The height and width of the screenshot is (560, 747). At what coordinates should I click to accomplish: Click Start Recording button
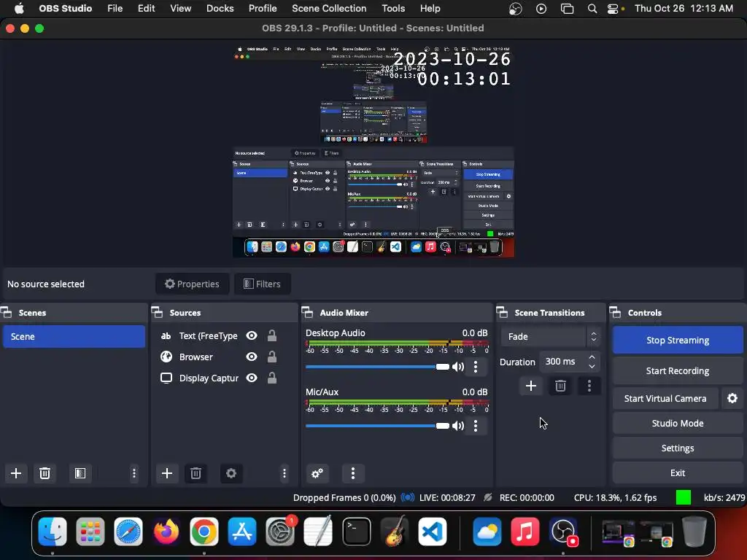[x=678, y=370]
